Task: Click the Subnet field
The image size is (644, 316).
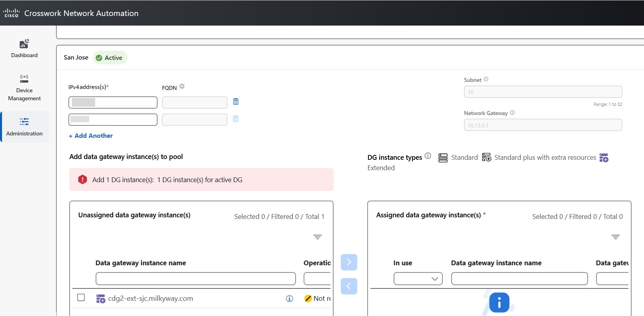Action: pyautogui.click(x=543, y=92)
